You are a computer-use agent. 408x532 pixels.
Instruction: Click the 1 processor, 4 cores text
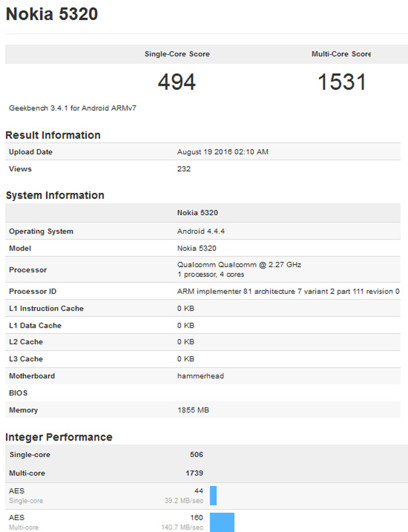coord(210,275)
